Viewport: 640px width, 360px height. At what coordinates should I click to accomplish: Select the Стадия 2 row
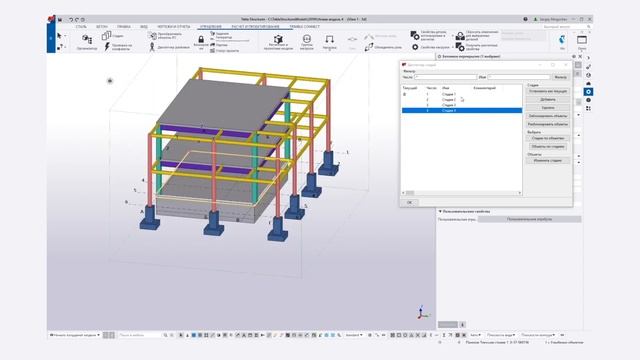[x=462, y=100]
